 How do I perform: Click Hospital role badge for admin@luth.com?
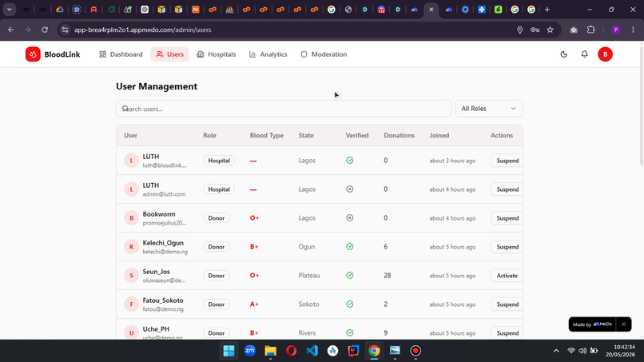(218, 189)
